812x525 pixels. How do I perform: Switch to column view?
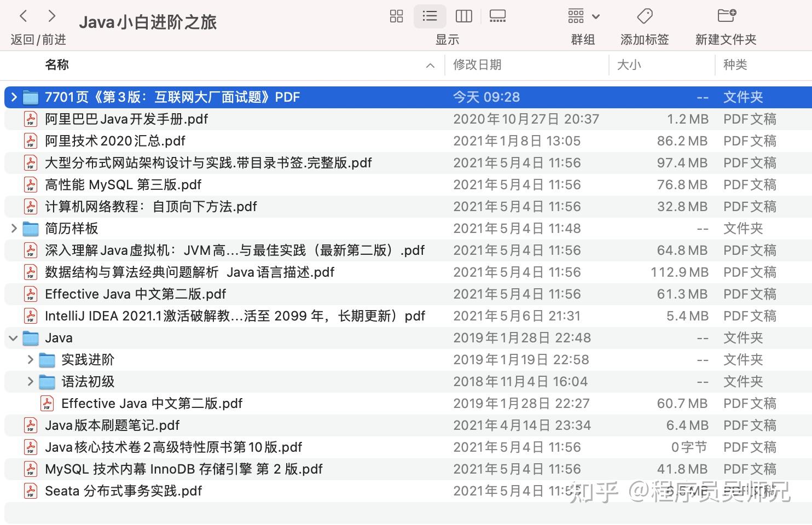click(x=464, y=16)
